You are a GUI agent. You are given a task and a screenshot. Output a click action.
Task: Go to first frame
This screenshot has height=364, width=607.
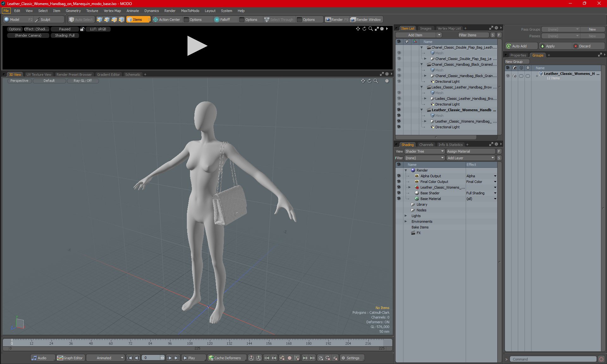[x=129, y=358]
